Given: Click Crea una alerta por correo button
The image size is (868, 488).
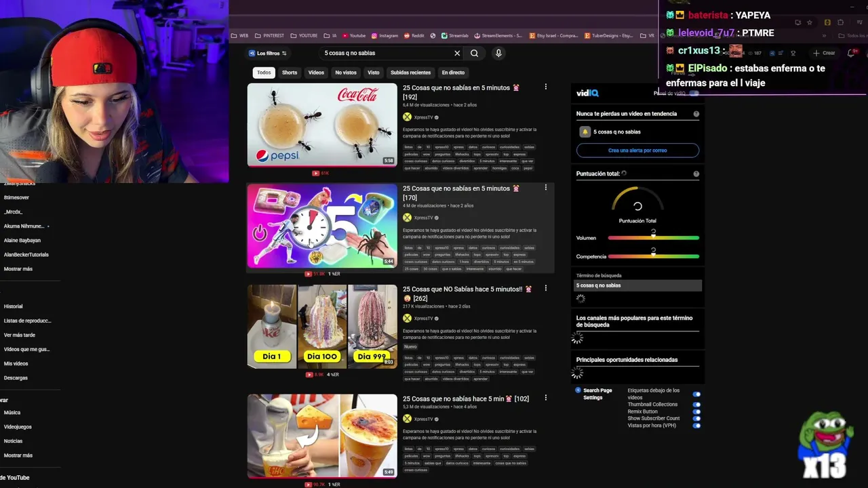Looking at the screenshot, I should 637,150.
